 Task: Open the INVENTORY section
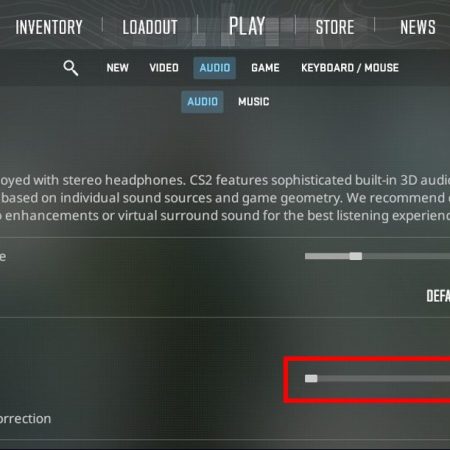click(x=49, y=27)
